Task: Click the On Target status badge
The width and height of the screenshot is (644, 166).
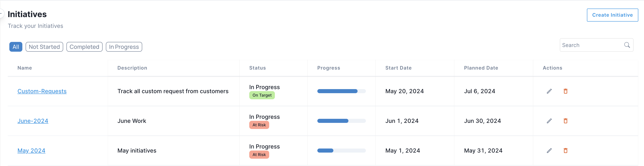Action: tap(262, 95)
